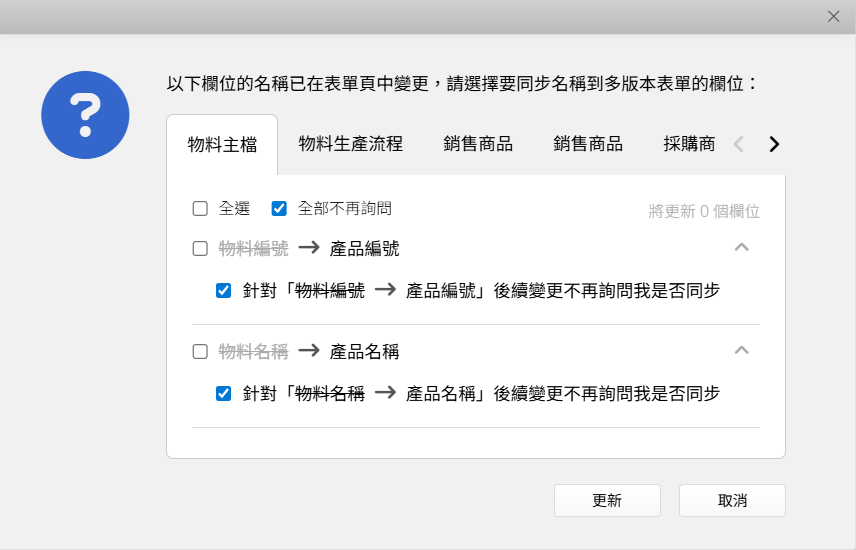Show next tabs with right arrow
This screenshot has width=856, height=550.
[x=774, y=144]
